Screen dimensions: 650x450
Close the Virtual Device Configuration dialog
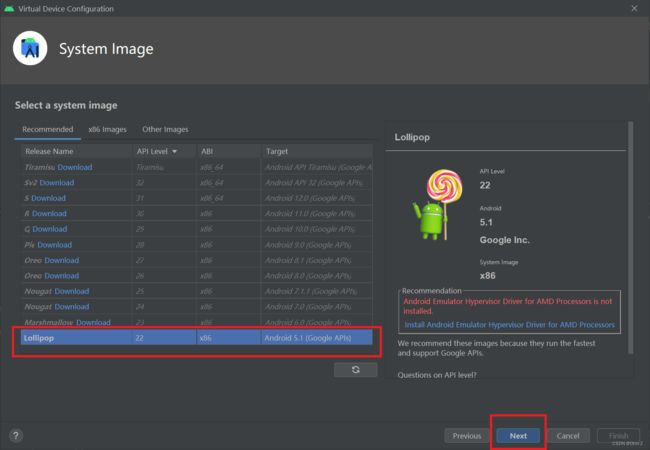[x=634, y=8]
